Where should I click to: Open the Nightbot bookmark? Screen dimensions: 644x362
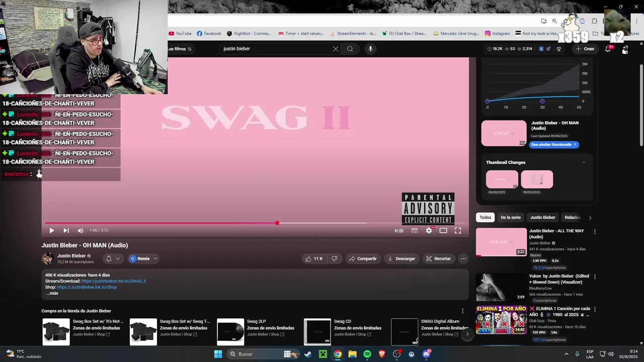point(249,34)
